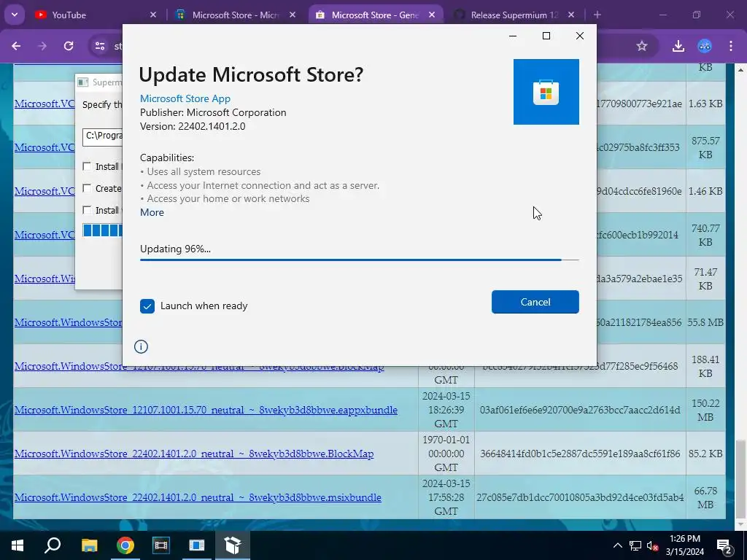Open App Installer taskbar icon
This screenshot has height=560, width=747.
233,545
